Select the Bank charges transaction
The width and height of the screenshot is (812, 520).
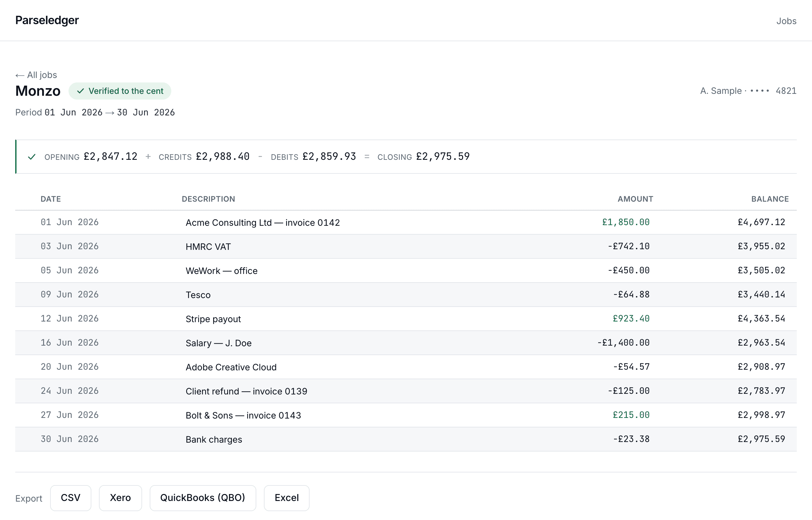(x=406, y=439)
